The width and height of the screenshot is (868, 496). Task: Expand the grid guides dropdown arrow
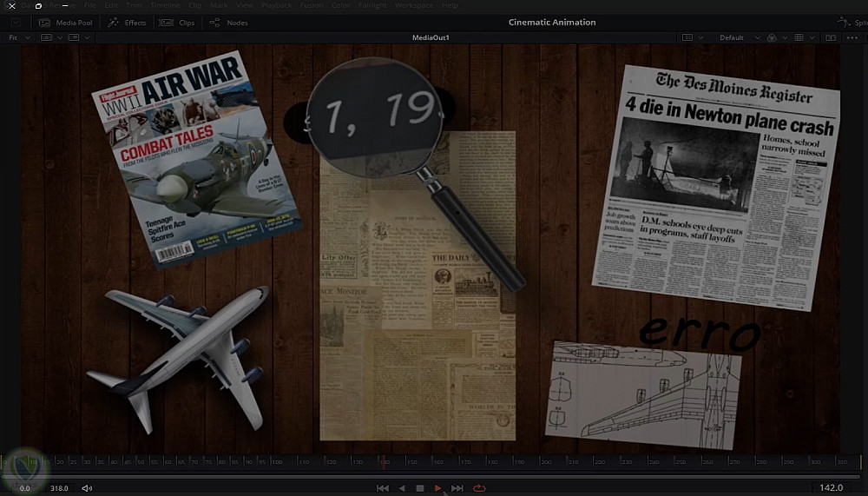(x=812, y=37)
